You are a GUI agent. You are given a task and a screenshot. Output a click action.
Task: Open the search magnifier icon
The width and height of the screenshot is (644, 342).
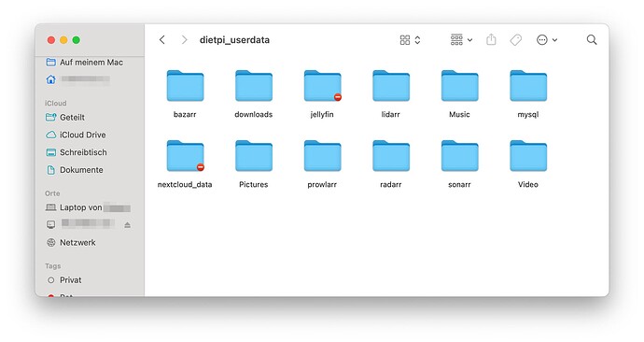pyautogui.click(x=592, y=39)
